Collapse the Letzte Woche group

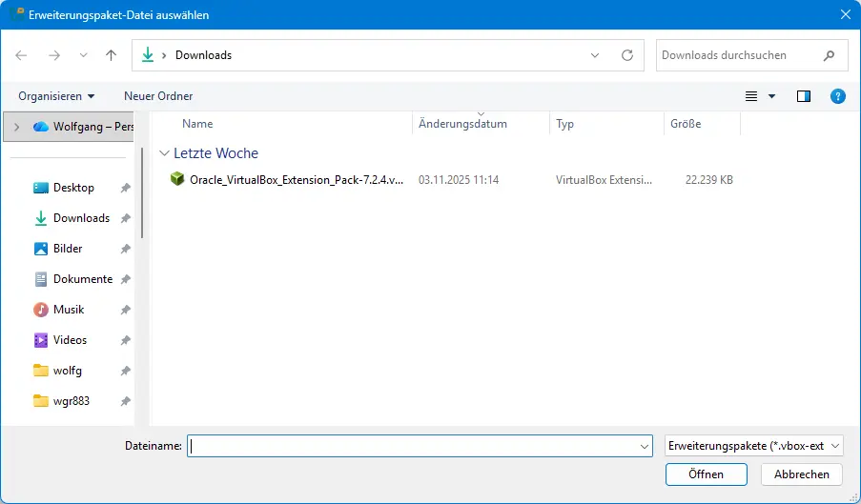pyautogui.click(x=164, y=153)
